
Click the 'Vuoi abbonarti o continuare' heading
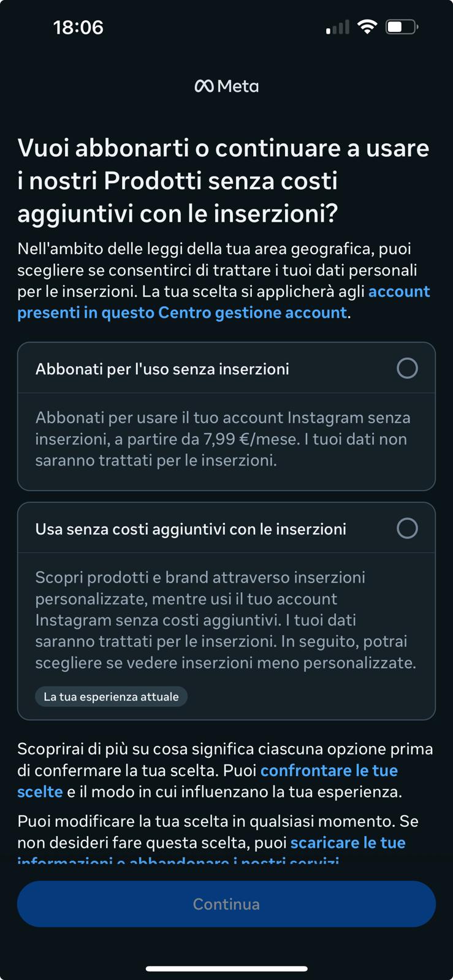(224, 181)
